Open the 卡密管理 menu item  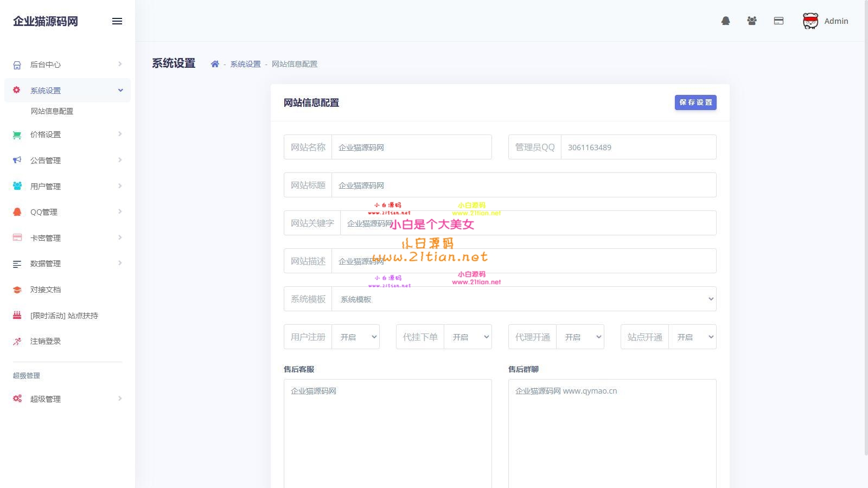[46, 237]
